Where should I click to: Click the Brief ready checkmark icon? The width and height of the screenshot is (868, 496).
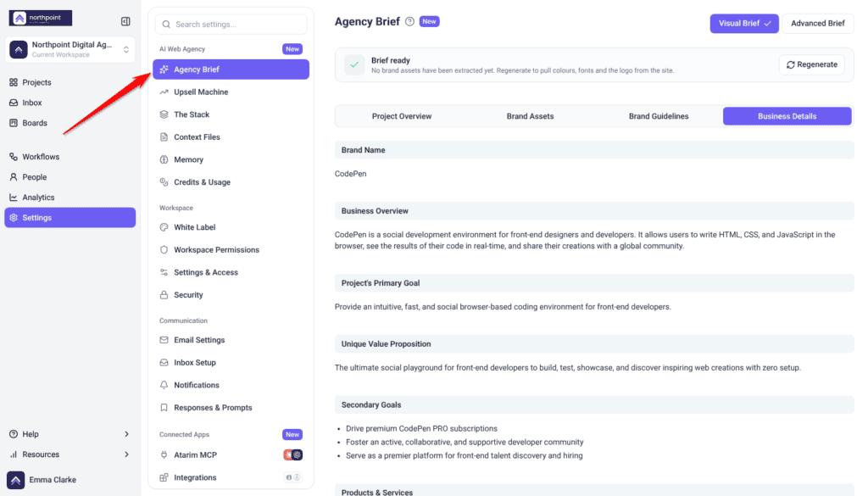pos(354,64)
